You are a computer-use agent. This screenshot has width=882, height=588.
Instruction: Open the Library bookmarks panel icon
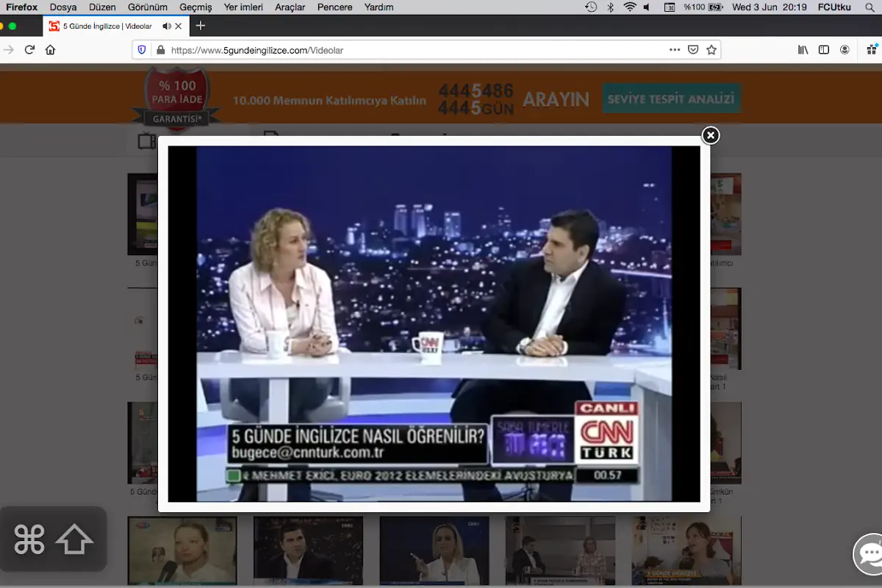point(803,50)
